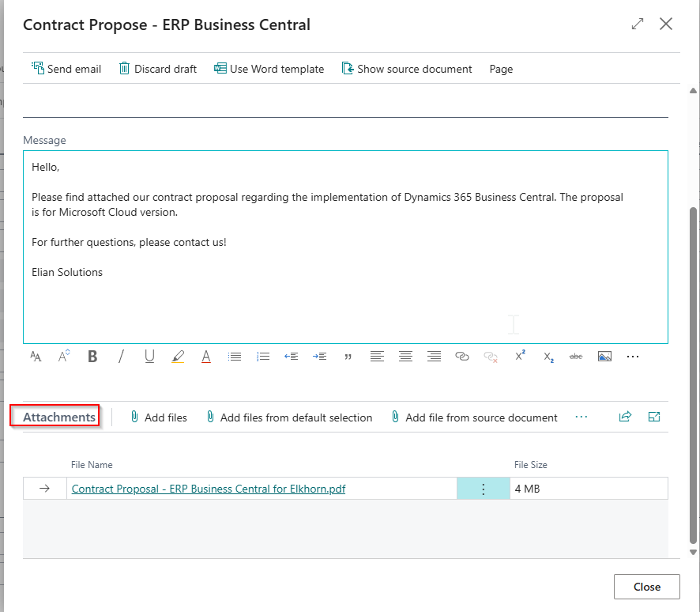Change the font color

[x=205, y=357]
